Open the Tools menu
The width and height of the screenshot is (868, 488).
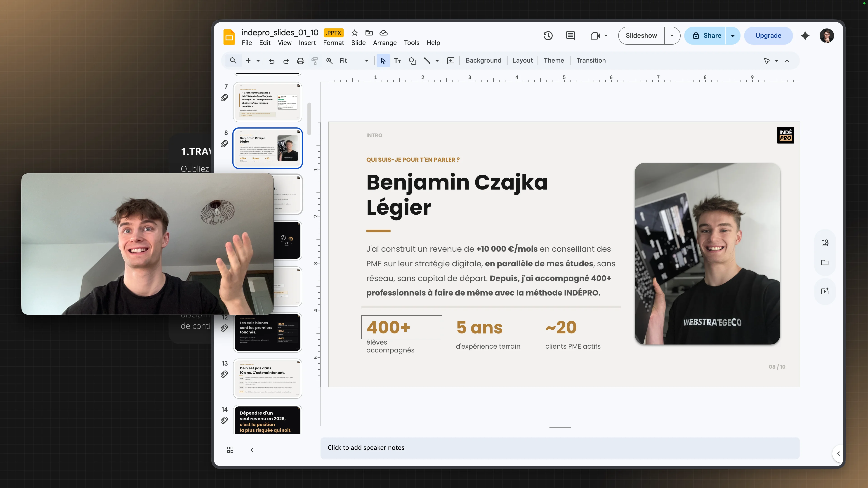click(412, 43)
